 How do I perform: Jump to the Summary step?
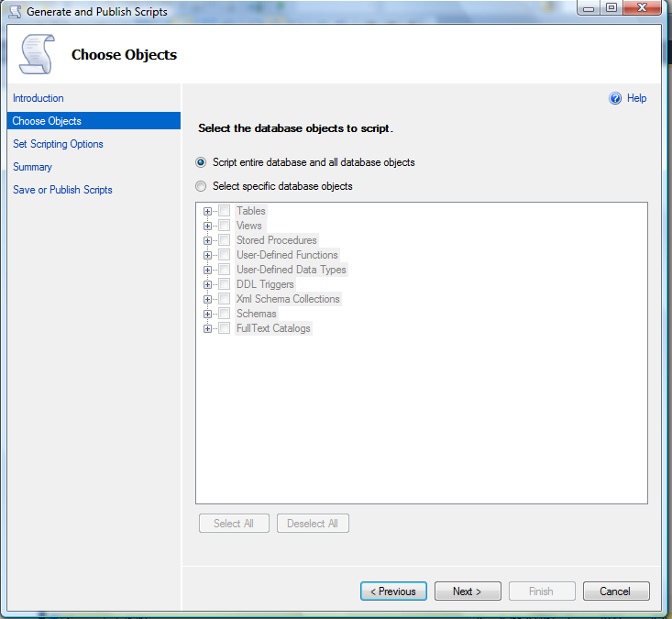point(32,167)
